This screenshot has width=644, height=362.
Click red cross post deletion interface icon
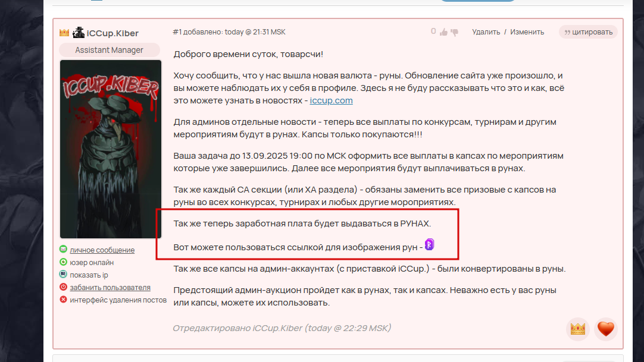63,299
